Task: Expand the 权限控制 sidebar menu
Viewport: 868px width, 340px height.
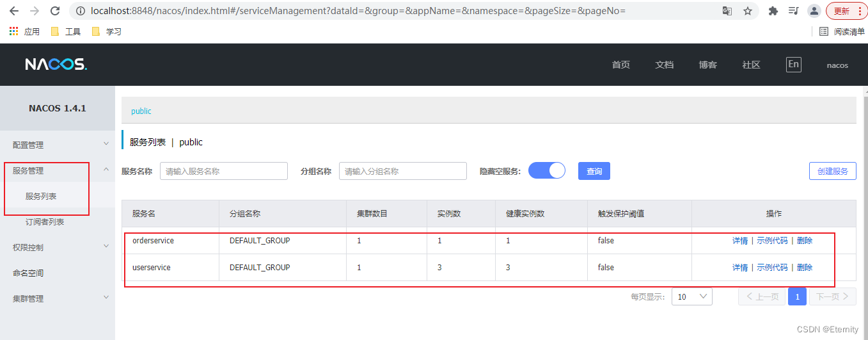Action: [x=58, y=247]
